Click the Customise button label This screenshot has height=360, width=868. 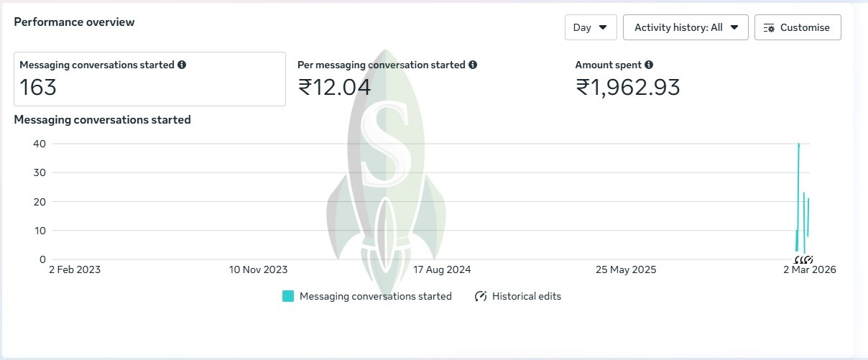pyautogui.click(x=805, y=27)
